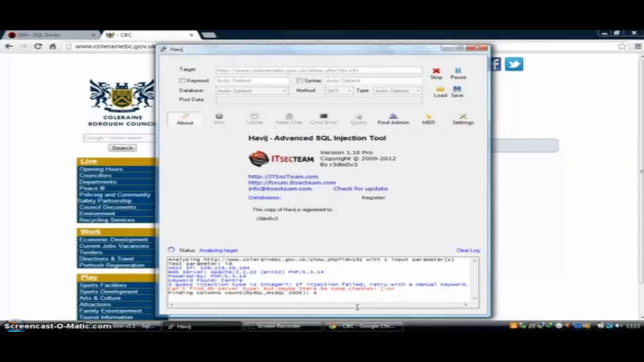The image size is (644, 362).
Task: Open the Departments link
Action: (x=98, y=182)
